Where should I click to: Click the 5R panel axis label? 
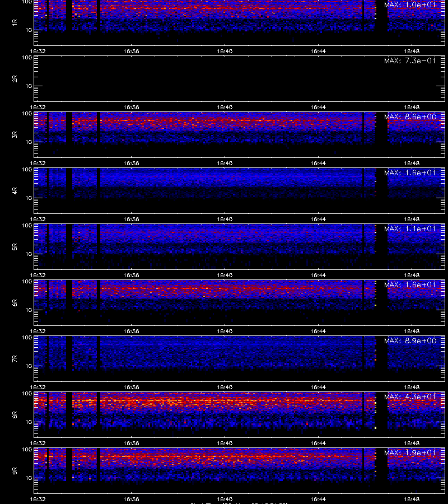15,247
